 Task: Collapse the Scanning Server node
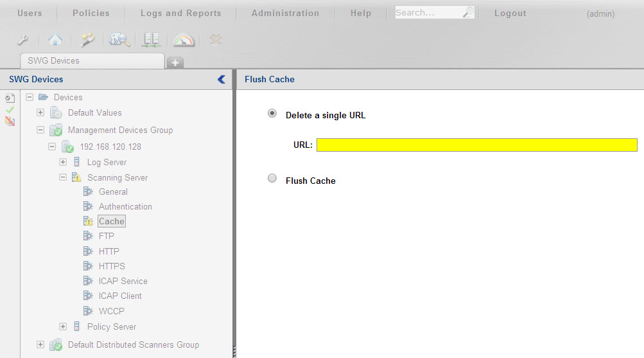click(63, 177)
